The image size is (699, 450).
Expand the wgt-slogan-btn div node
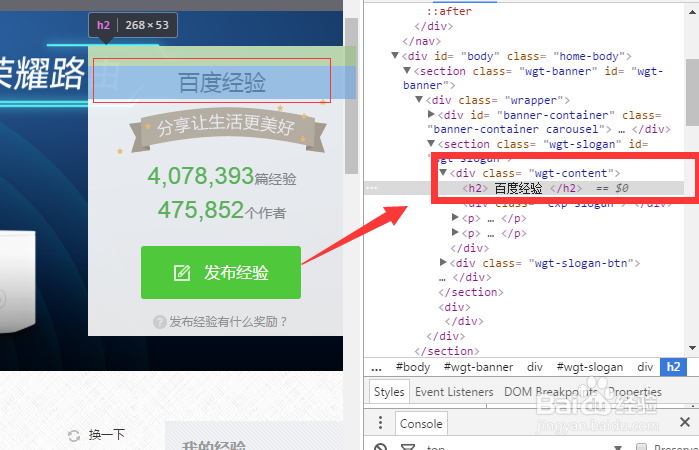[443, 262]
